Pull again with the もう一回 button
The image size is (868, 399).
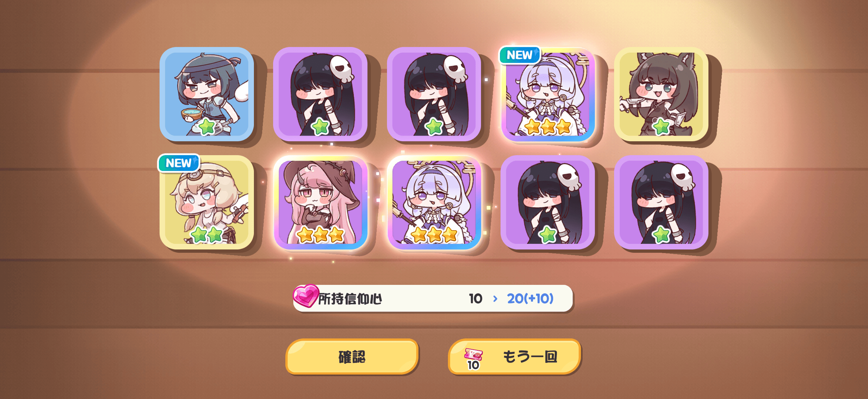click(x=514, y=357)
